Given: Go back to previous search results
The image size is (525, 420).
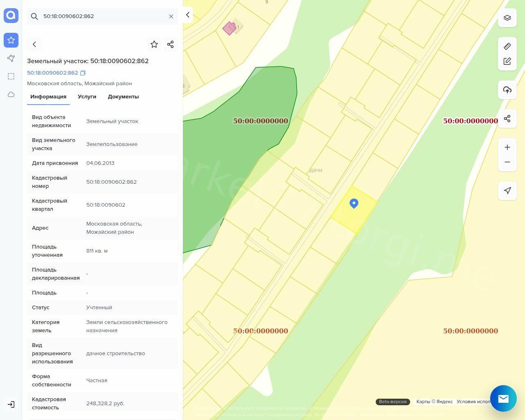Looking at the screenshot, I should point(34,44).
